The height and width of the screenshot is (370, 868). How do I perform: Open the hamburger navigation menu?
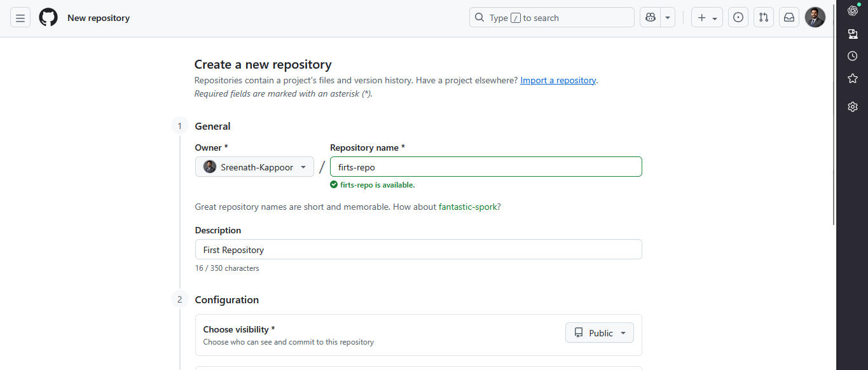(x=20, y=17)
